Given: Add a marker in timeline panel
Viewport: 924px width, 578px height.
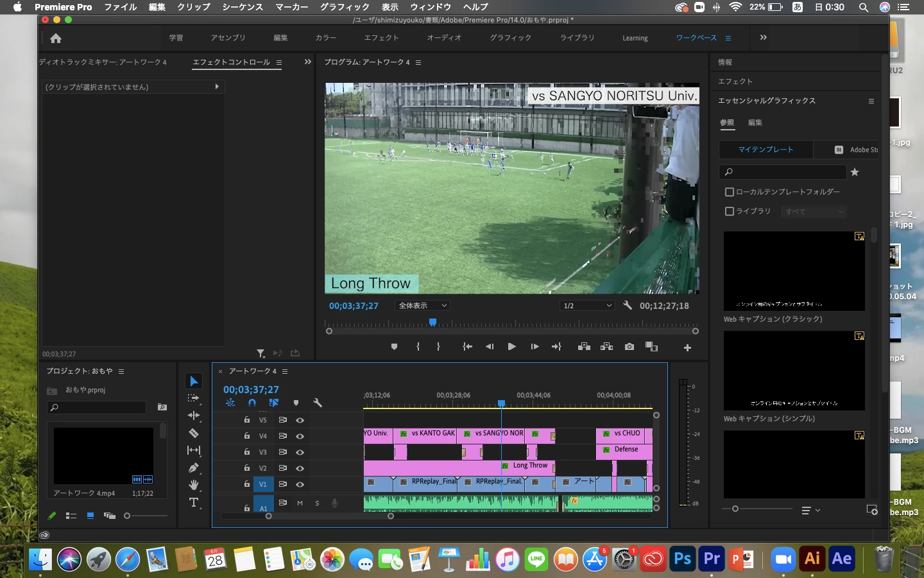Looking at the screenshot, I should 296,403.
